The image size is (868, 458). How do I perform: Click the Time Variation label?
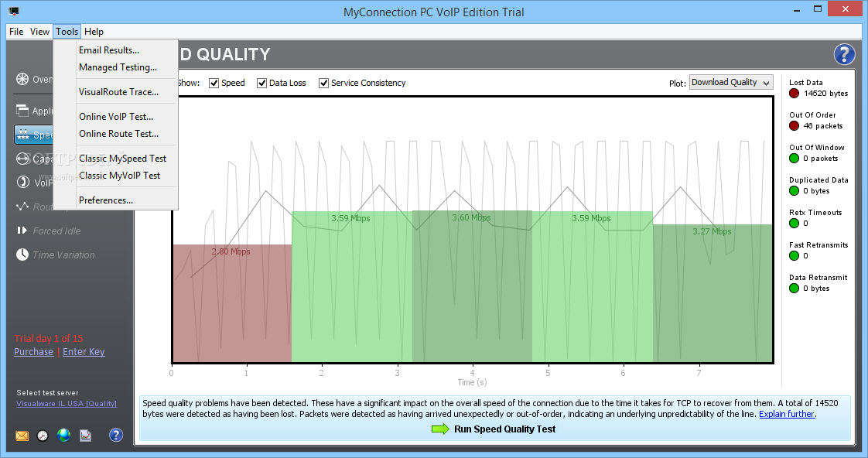[63, 255]
